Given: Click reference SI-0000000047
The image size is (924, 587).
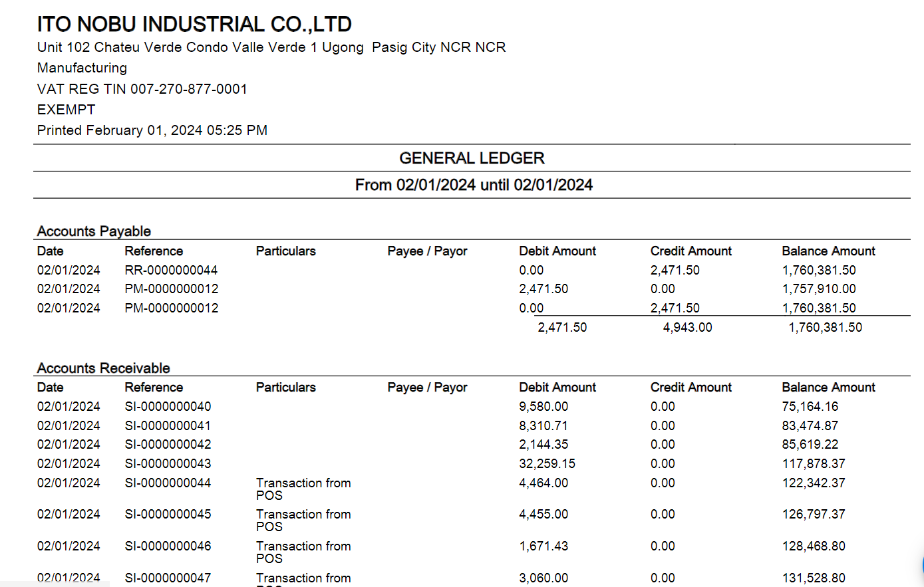Looking at the screenshot, I should tap(168, 578).
